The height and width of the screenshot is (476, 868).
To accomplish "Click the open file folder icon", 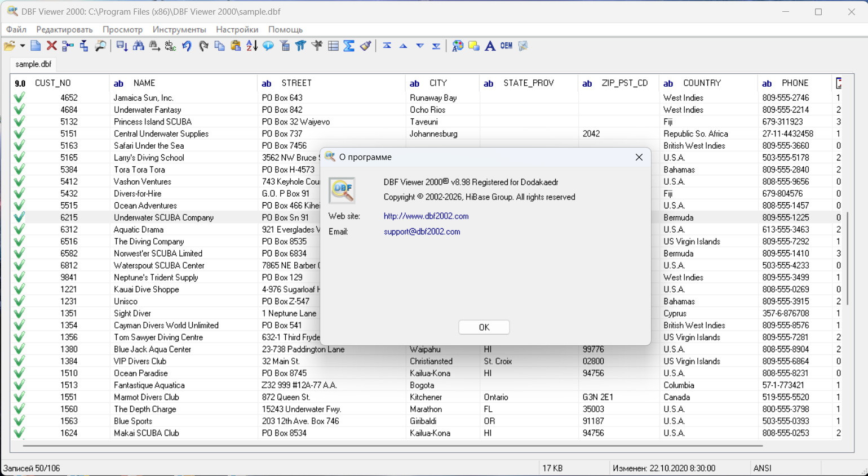I will [x=9, y=46].
